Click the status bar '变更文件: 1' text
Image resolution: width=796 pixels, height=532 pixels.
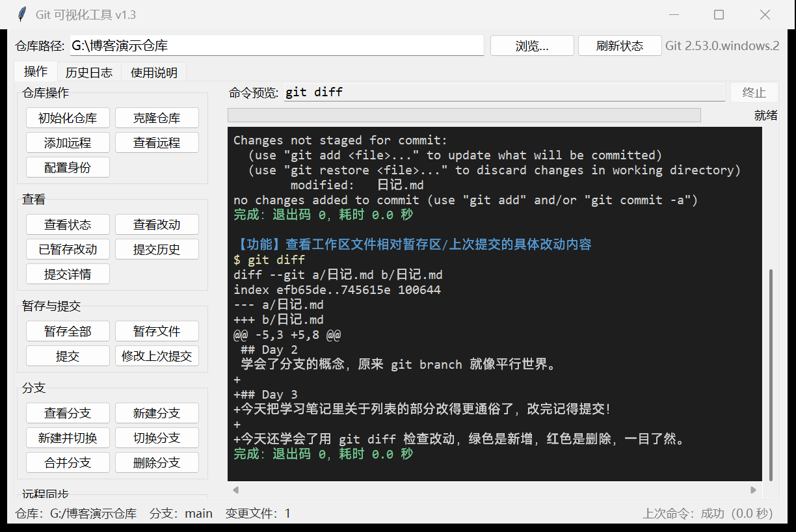pos(258,514)
